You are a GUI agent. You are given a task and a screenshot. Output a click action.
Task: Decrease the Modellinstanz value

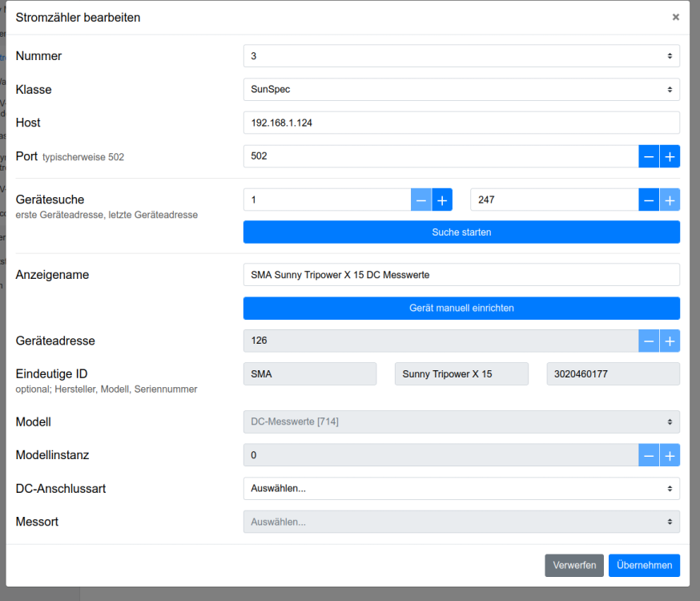(x=649, y=455)
